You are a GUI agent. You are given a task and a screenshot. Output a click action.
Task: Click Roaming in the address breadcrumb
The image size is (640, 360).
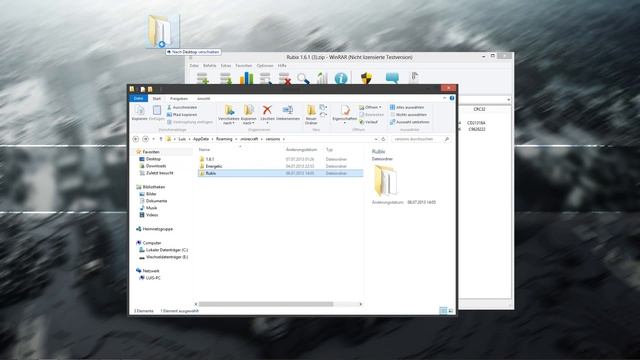tap(224, 139)
